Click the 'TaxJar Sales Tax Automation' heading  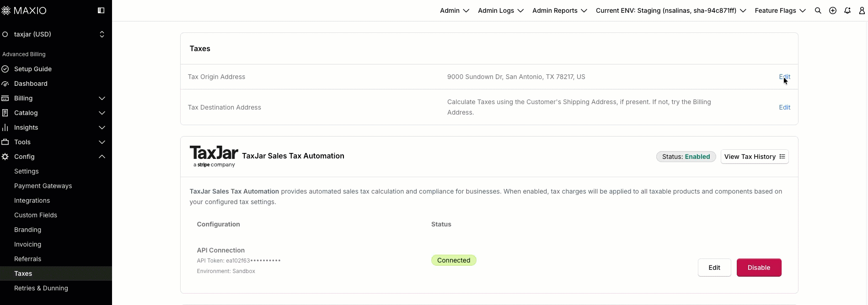[x=293, y=156]
